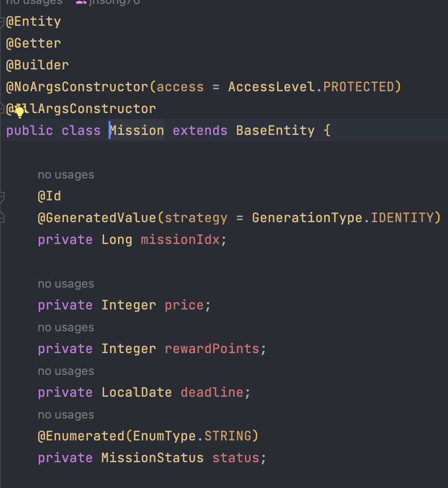Screen dimensions: 448x488
Task: Collapse the fold marker beside @Id
Action: (2, 197)
